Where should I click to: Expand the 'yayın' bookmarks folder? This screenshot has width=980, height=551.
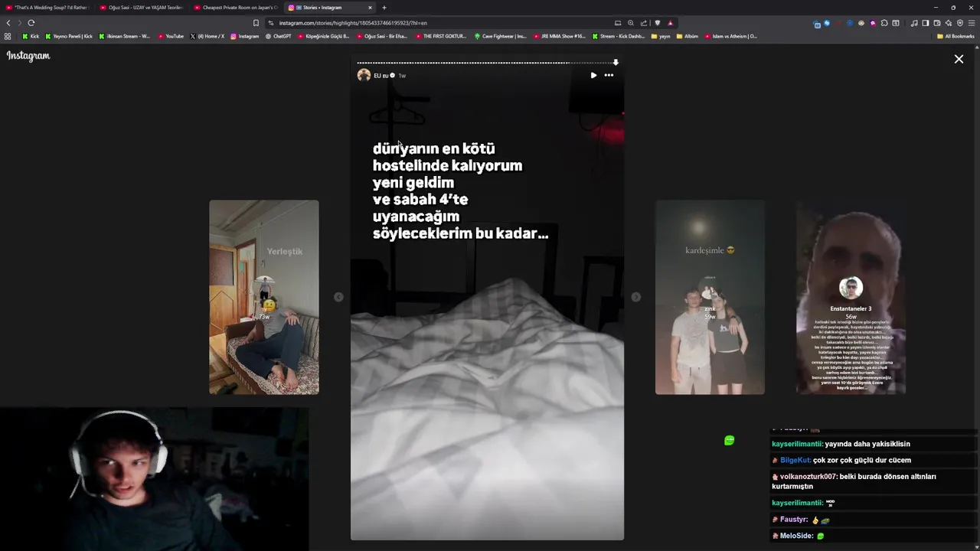pyautogui.click(x=660, y=36)
